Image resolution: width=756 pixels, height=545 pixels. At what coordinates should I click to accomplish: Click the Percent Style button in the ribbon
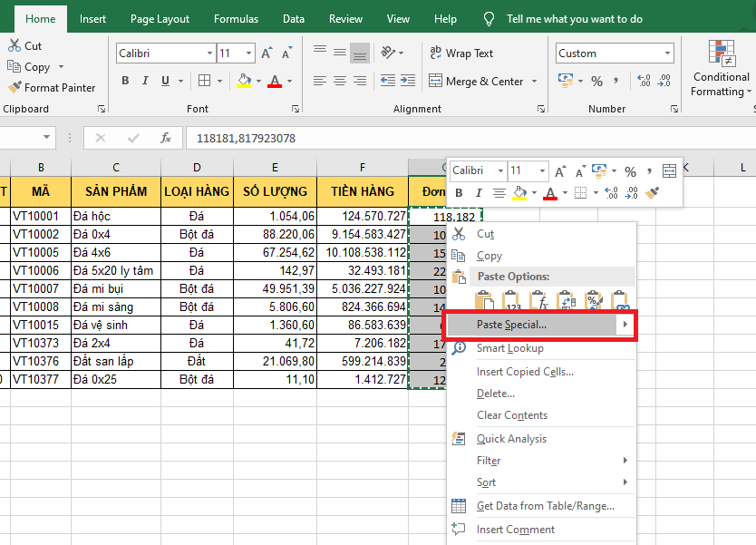(x=596, y=81)
